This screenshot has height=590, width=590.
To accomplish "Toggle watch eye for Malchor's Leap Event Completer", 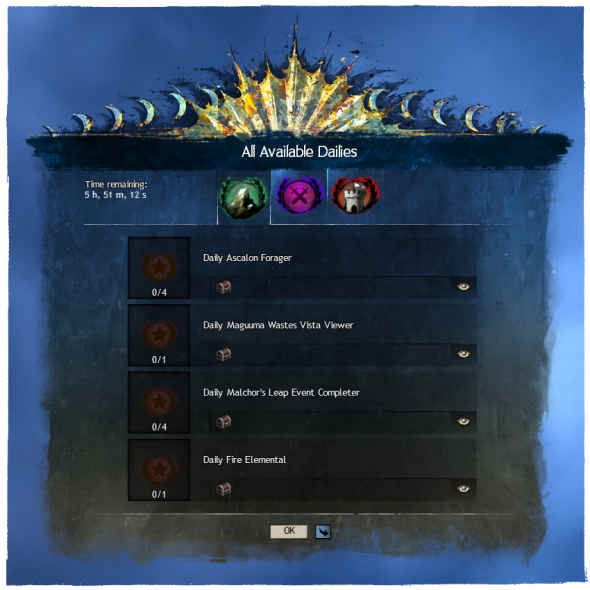I will [x=464, y=421].
